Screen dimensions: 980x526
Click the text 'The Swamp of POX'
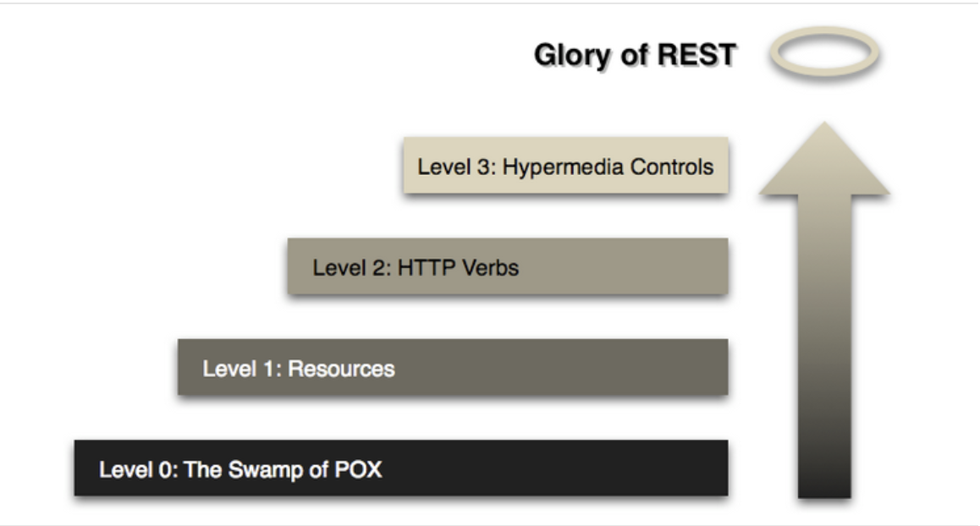[283, 469]
